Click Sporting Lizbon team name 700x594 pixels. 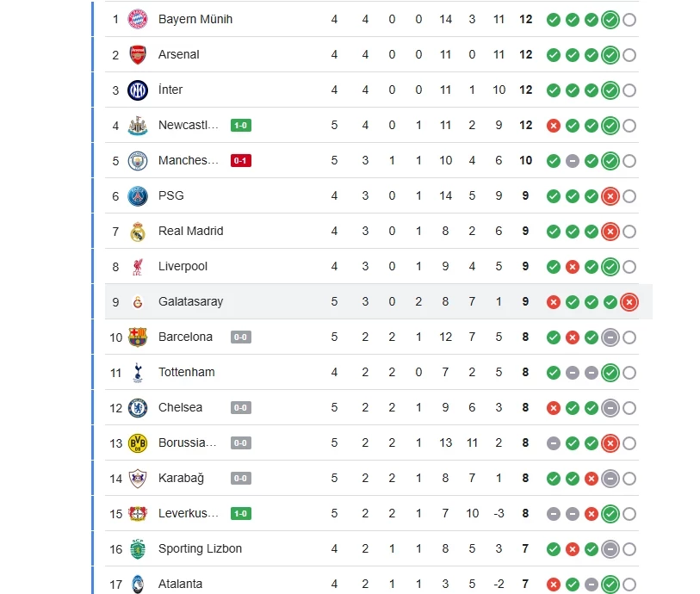click(200, 548)
